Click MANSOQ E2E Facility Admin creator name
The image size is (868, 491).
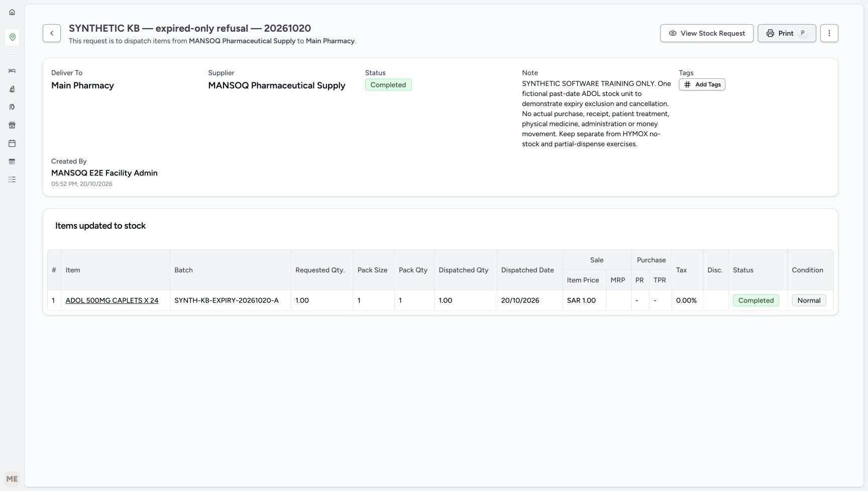[x=104, y=173]
